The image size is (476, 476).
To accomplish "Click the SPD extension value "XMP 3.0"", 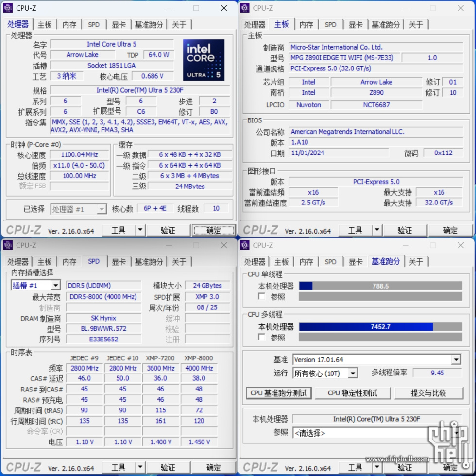I will click(207, 297).
